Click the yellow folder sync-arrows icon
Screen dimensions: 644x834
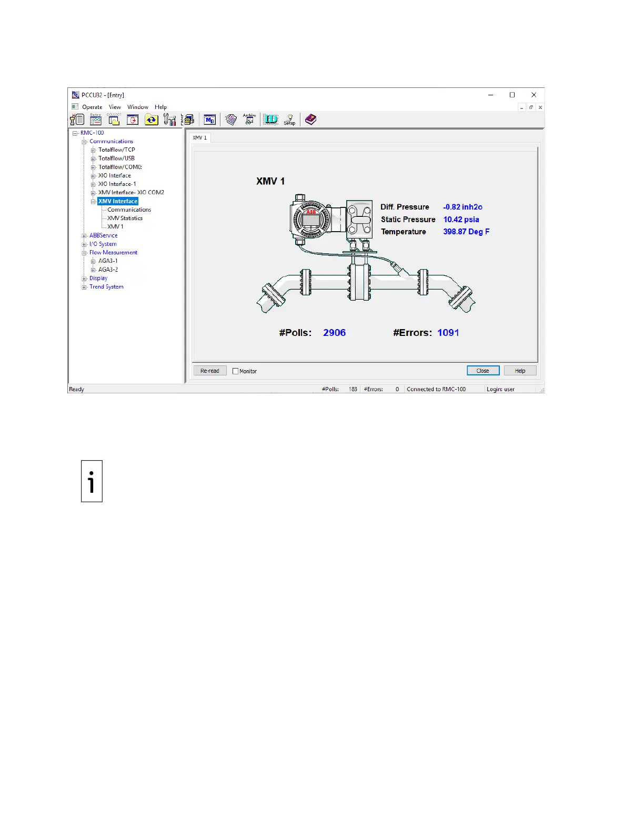pyautogui.click(x=152, y=120)
